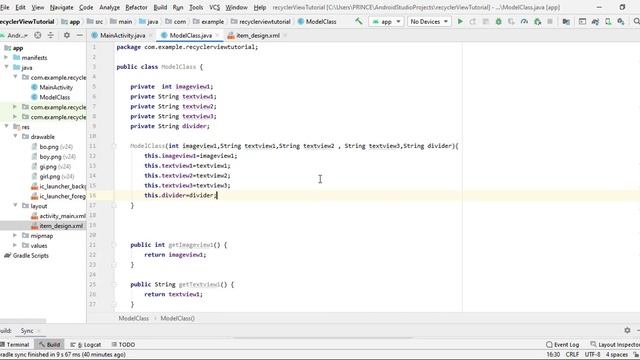Screen dimensions: 640x360
Task: Open the Layout Inspector
Action: click(x=615, y=344)
